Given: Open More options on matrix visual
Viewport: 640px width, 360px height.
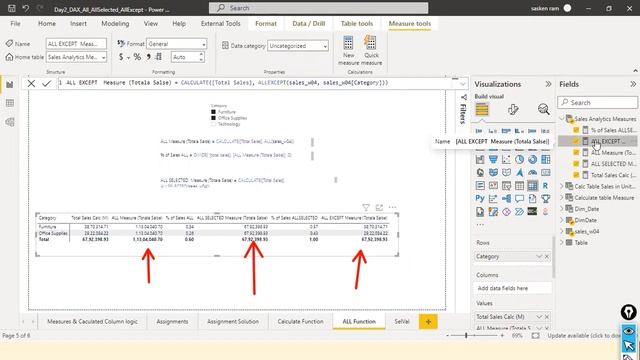Looking at the screenshot, I should [392, 207].
